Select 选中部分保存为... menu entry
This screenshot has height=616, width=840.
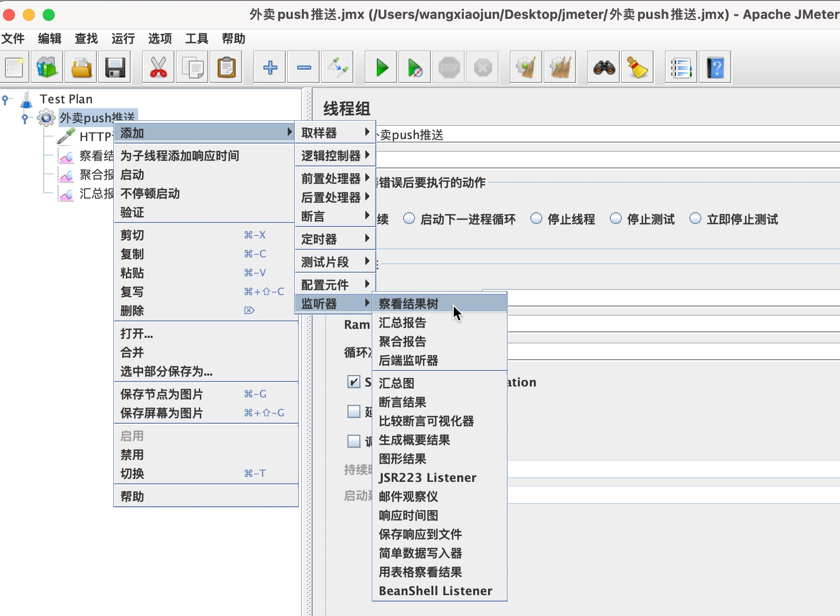[206, 371]
